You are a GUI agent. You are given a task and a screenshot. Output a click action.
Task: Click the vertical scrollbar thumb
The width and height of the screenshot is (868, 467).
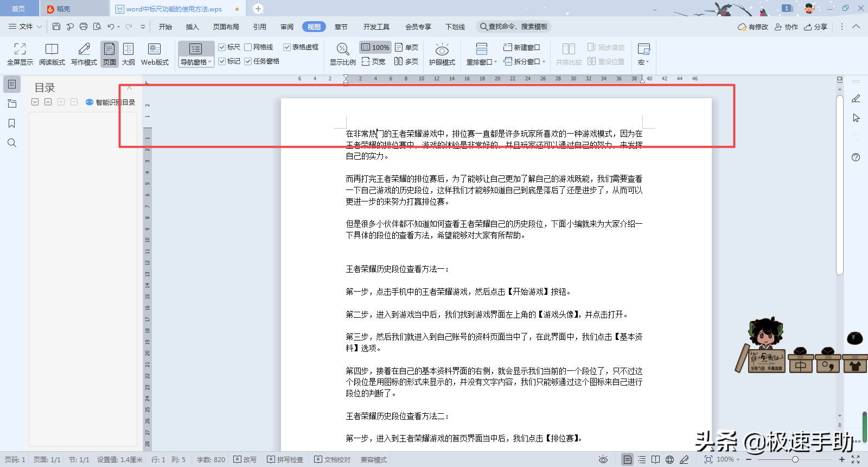[840, 185]
